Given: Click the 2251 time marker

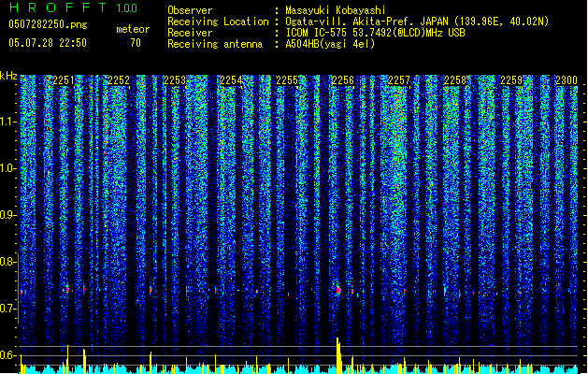Looking at the screenshot, I should click(64, 79).
